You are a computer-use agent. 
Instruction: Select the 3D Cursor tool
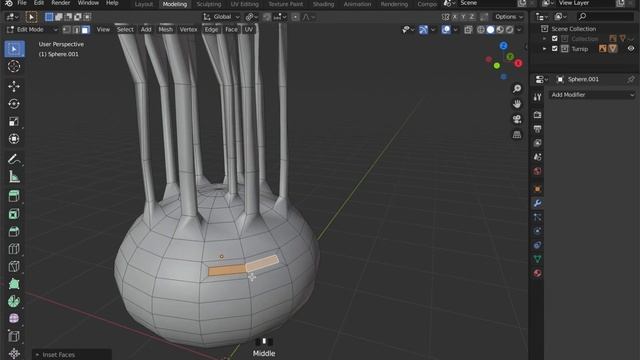point(14,67)
